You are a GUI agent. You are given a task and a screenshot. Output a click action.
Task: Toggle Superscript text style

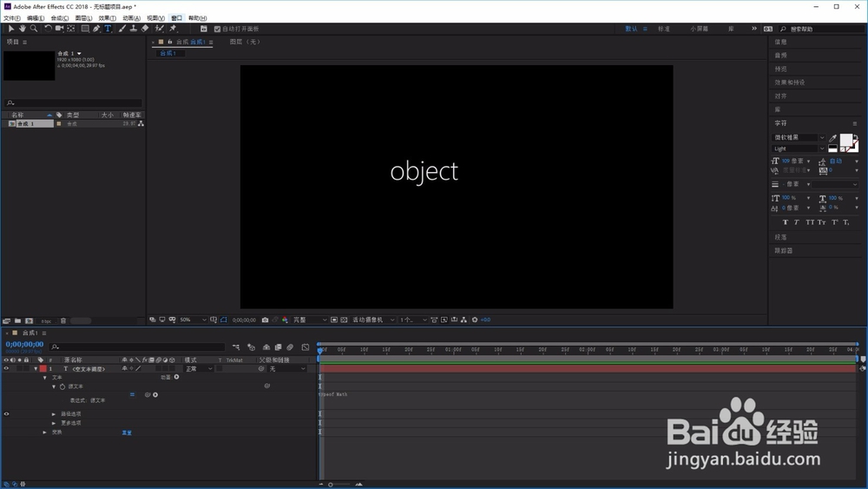(834, 222)
